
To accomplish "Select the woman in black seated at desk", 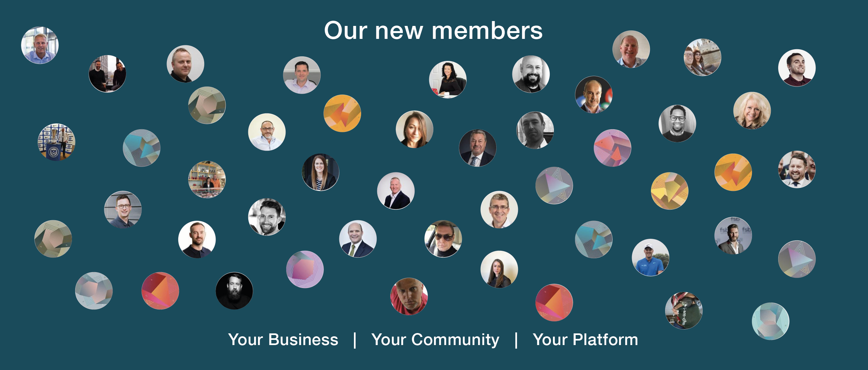I will click(x=448, y=79).
